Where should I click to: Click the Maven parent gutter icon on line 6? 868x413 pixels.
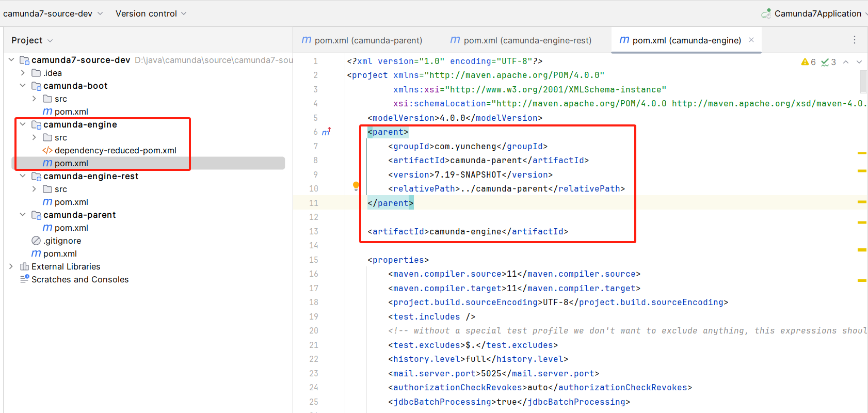pyautogui.click(x=326, y=132)
